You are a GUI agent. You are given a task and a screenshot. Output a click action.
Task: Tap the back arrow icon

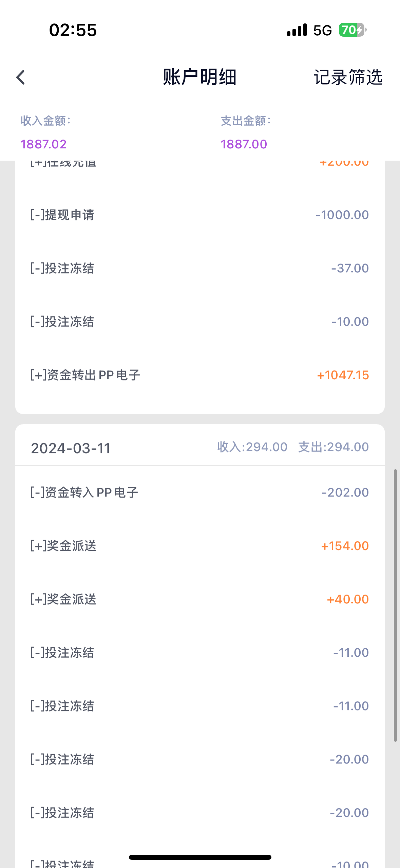21,77
